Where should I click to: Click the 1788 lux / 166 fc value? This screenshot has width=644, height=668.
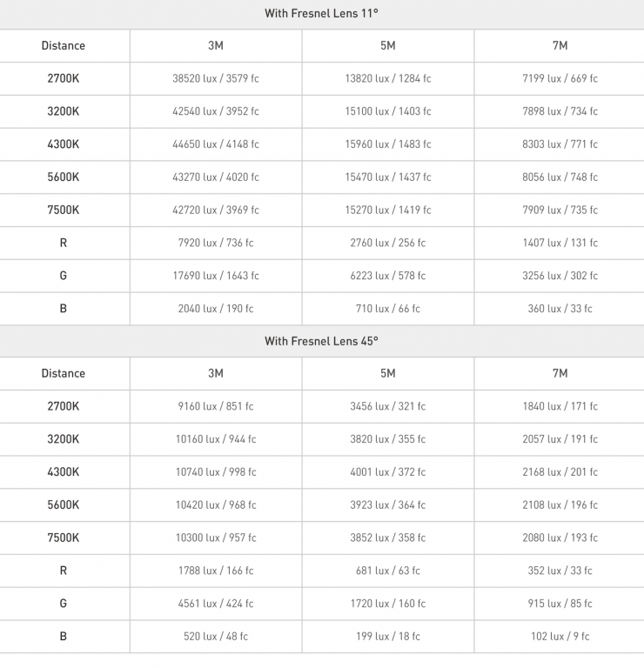pyautogui.click(x=216, y=571)
